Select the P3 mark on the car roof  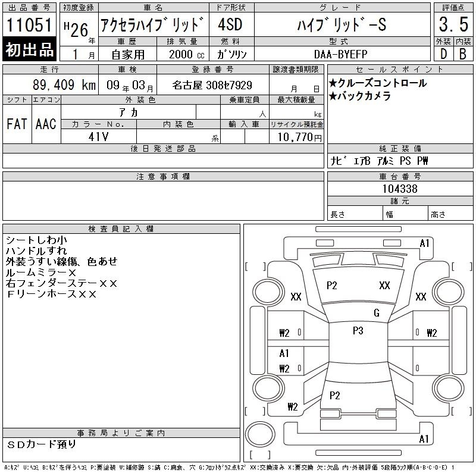[358, 331]
